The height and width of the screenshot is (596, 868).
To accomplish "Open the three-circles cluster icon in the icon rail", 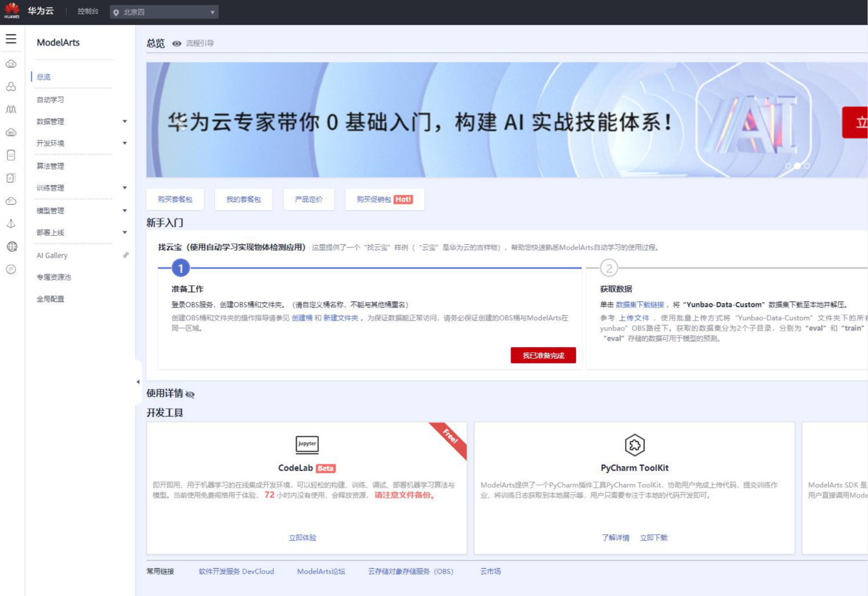I will [11, 87].
